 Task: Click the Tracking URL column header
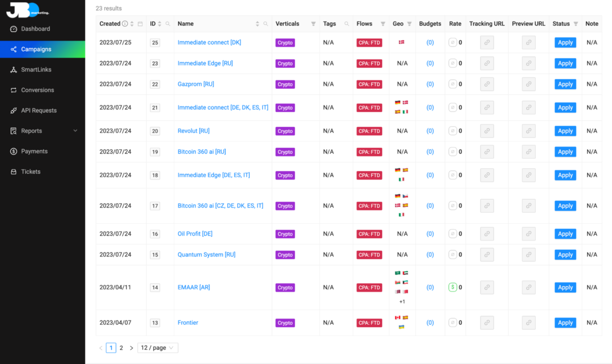pos(487,24)
